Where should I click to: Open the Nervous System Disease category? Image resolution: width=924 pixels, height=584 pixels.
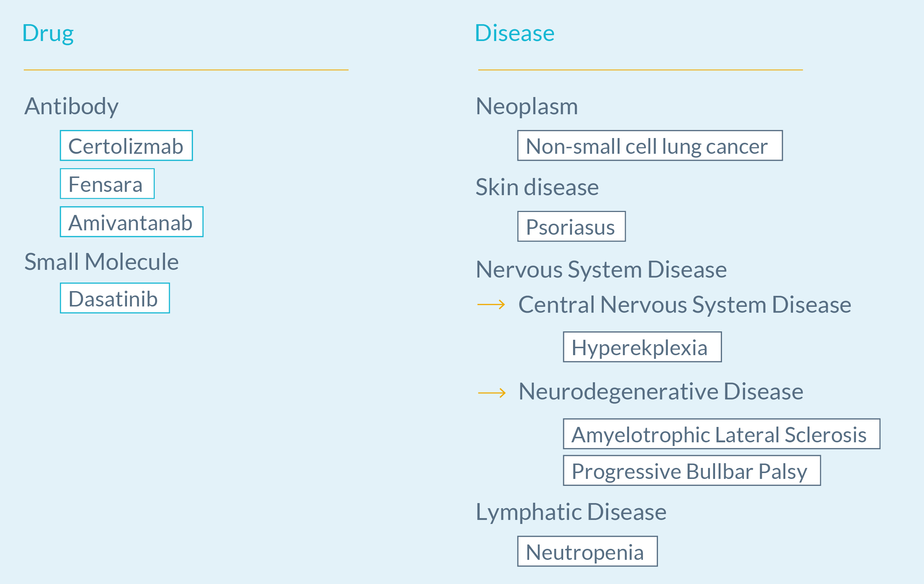601,269
